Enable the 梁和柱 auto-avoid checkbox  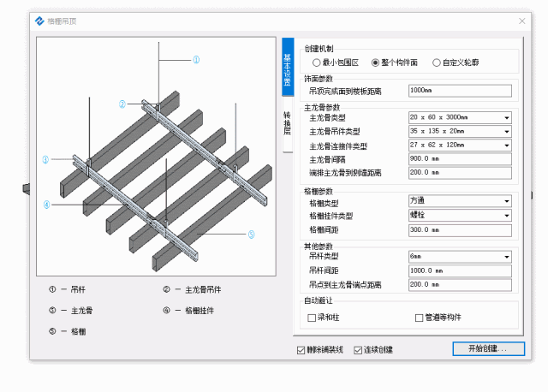pos(313,318)
